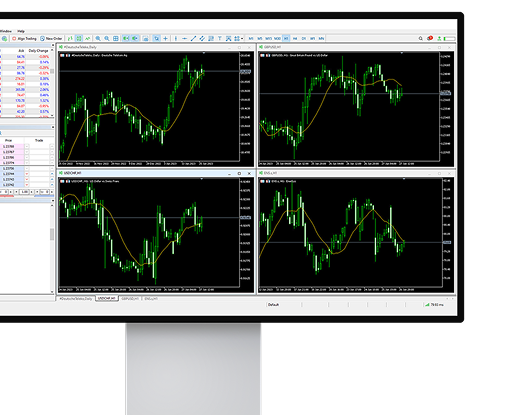Select the Trendline drawing tool
Screen dimensions: 509x415
[193, 39]
